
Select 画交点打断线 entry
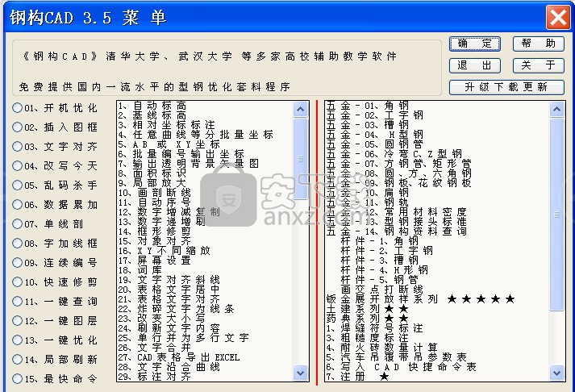pyautogui.click(x=381, y=290)
